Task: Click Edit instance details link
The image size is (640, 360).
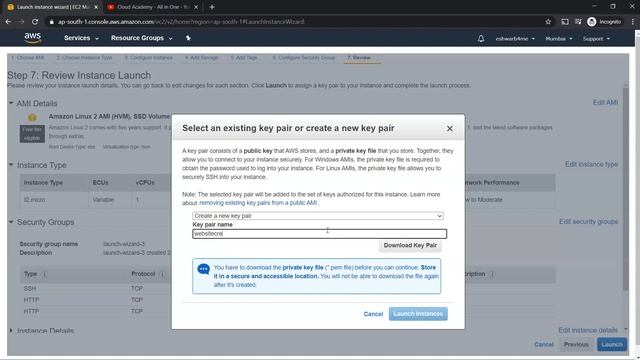Action: 588,330
